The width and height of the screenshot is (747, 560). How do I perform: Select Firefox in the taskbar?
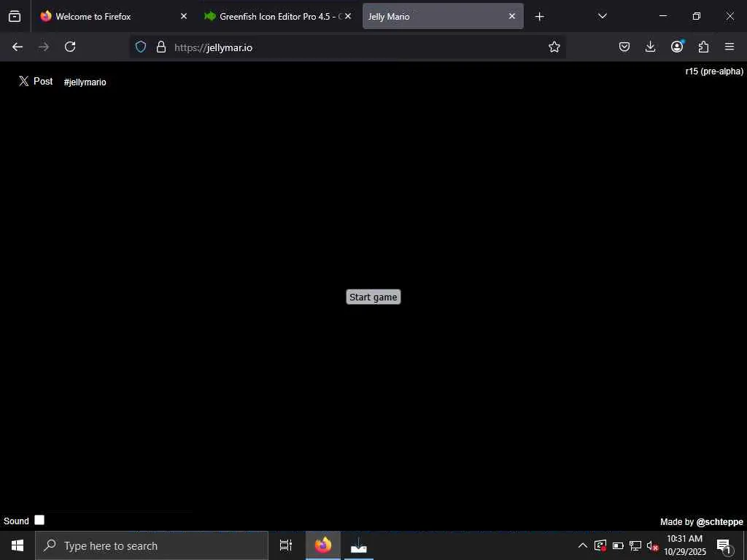(323, 545)
